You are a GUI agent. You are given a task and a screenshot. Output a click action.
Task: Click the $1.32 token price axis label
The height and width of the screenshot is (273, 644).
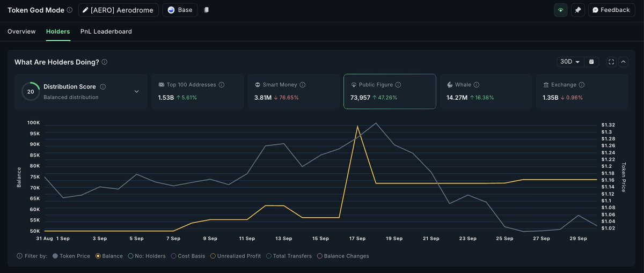click(608, 125)
